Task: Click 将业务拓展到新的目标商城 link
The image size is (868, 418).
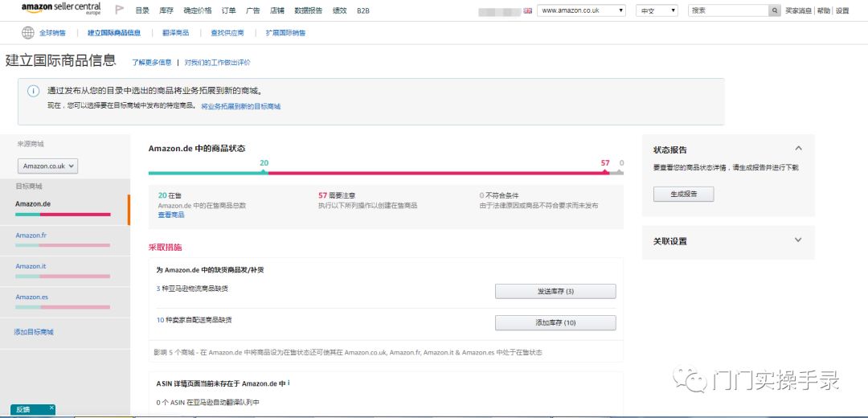Action: (241, 106)
